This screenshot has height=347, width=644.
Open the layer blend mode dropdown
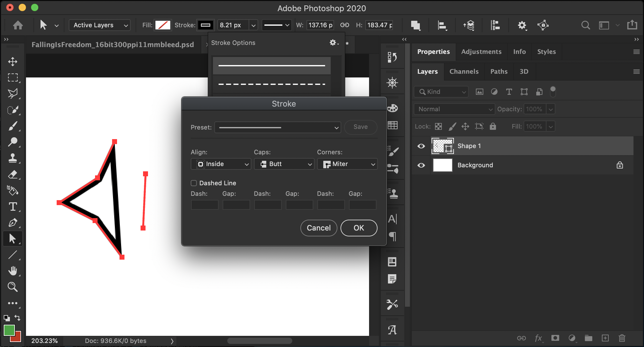[x=454, y=109]
